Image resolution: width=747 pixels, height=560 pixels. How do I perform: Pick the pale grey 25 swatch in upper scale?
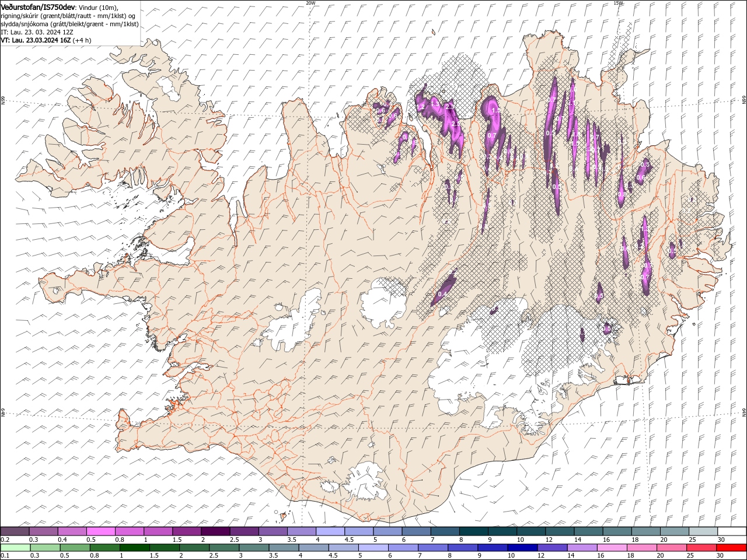click(x=703, y=531)
